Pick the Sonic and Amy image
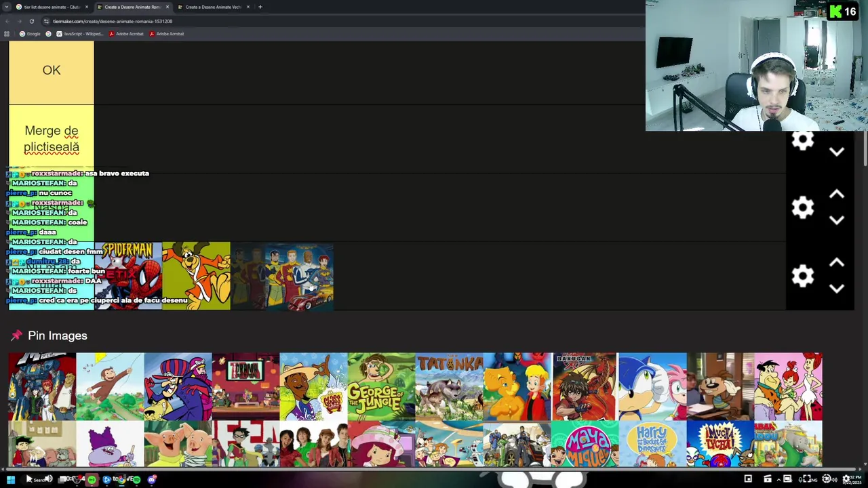This screenshot has width=868, height=488. pos(652,386)
